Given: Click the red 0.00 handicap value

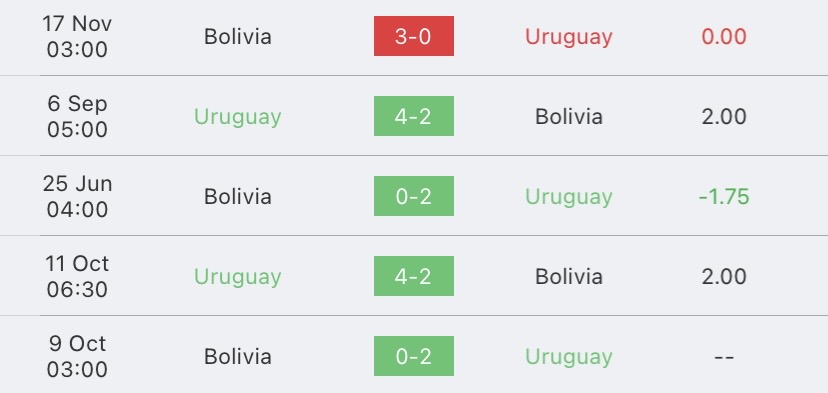Looking at the screenshot, I should (x=724, y=36).
